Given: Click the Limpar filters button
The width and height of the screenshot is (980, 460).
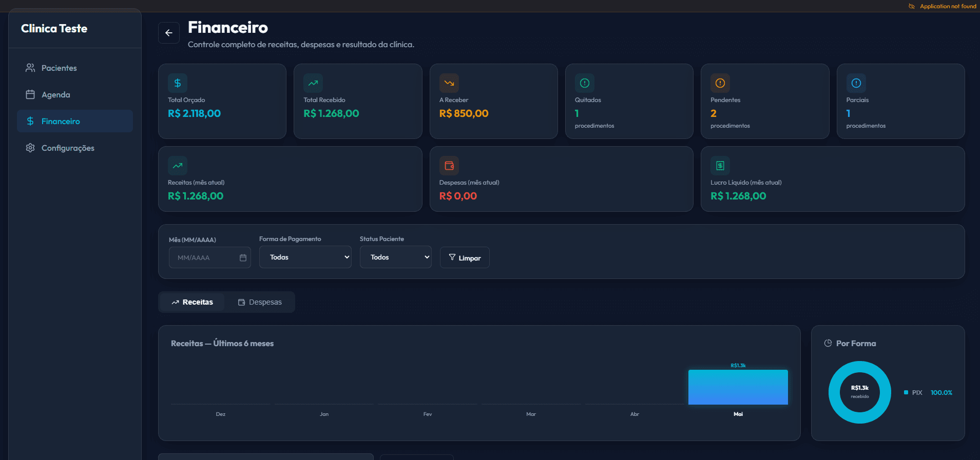Looking at the screenshot, I should click(465, 257).
